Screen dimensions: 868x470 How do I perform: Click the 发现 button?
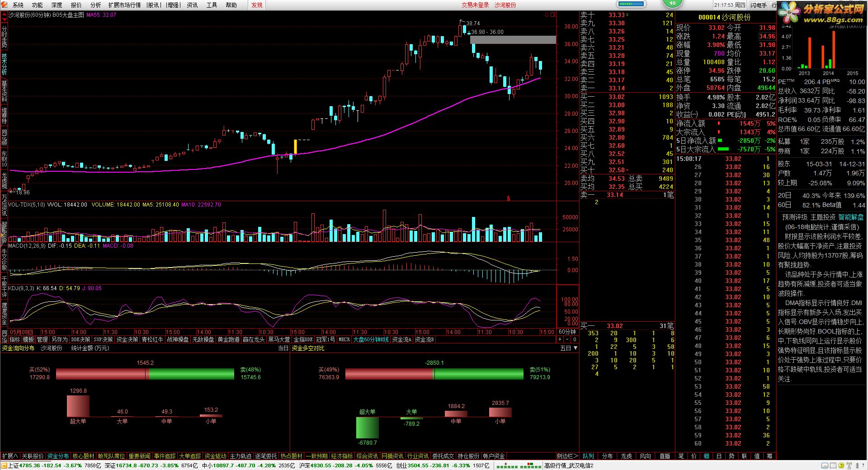coord(257,5)
